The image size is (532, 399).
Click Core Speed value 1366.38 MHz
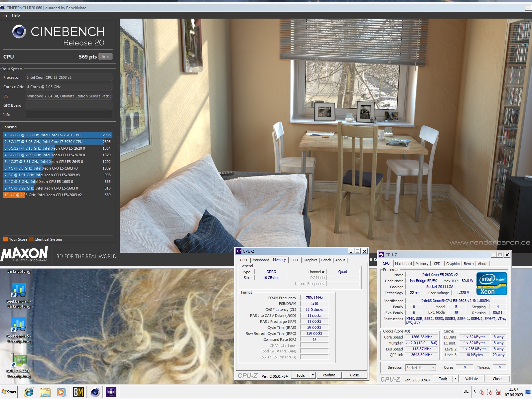click(x=422, y=337)
